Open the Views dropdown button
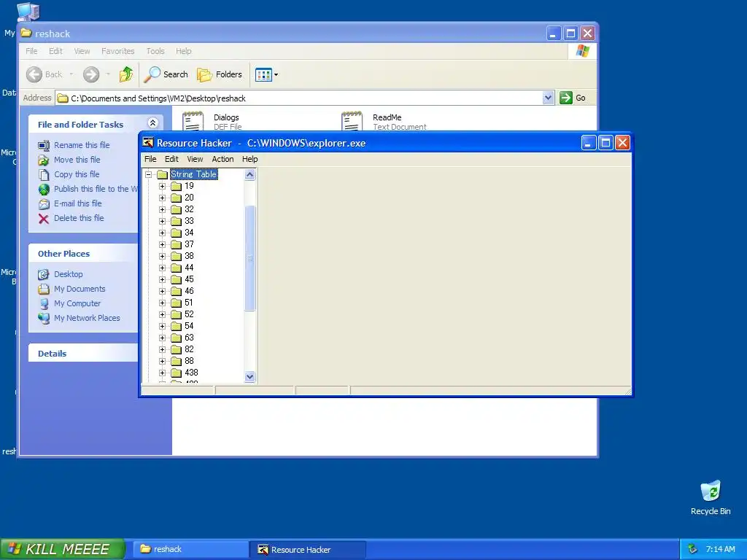 [266, 74]
